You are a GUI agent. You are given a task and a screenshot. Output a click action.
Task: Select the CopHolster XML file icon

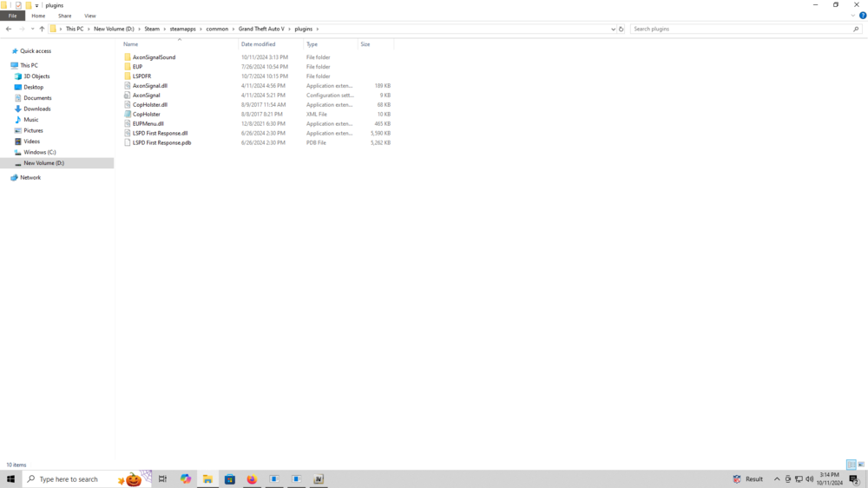click(128, 114)
